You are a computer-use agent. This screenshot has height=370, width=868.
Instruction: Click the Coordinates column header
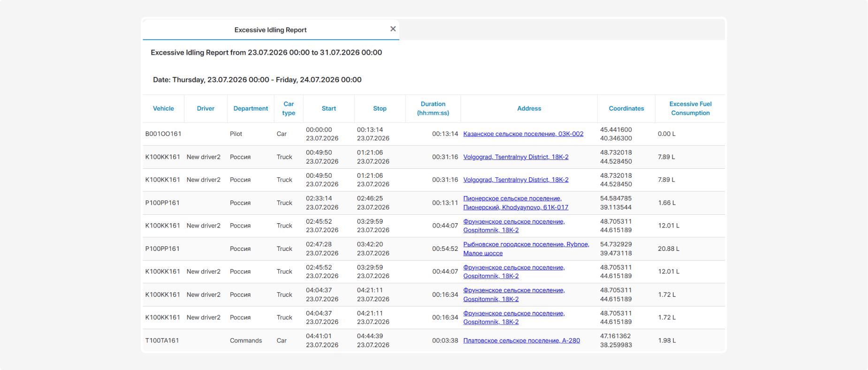coord(626,109)
